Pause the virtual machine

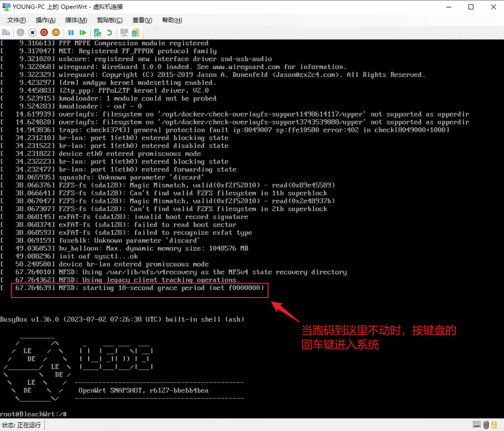(x=71, y=33)
